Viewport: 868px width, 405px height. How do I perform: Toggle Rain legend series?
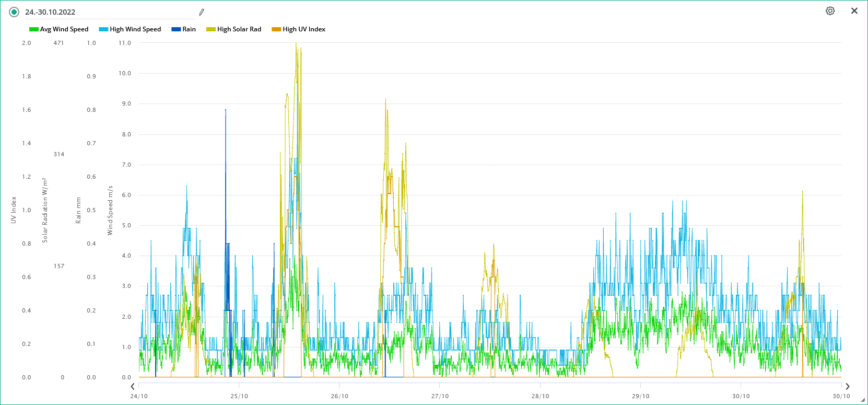pos(184,29)
